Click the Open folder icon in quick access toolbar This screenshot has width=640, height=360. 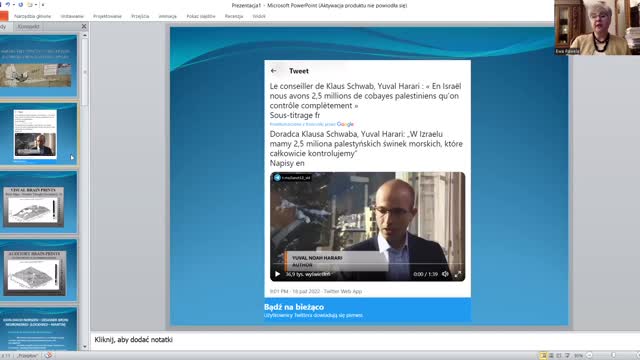pos(30,5)
